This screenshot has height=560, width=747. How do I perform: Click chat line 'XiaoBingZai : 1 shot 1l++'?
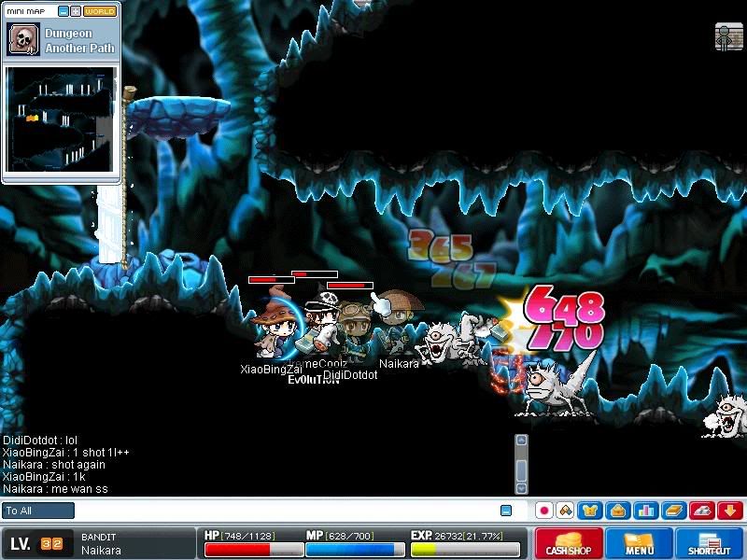[65, 453]
